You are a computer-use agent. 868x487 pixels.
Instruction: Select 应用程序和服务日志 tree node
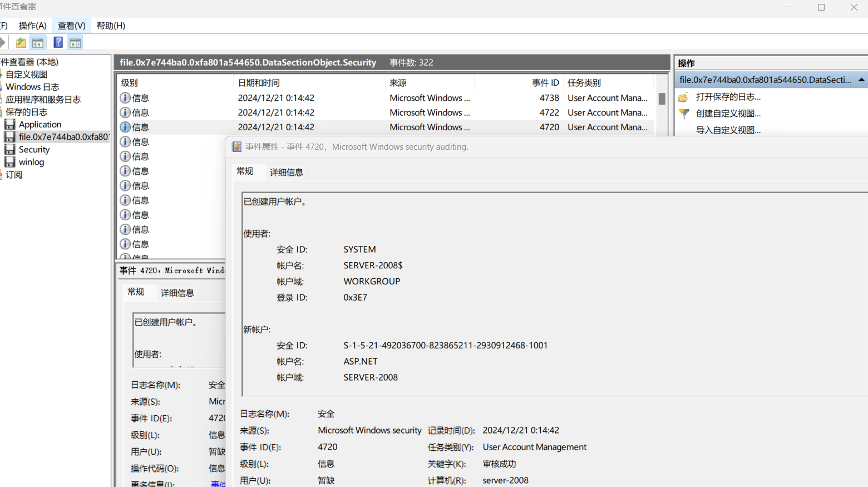point(43,100)
